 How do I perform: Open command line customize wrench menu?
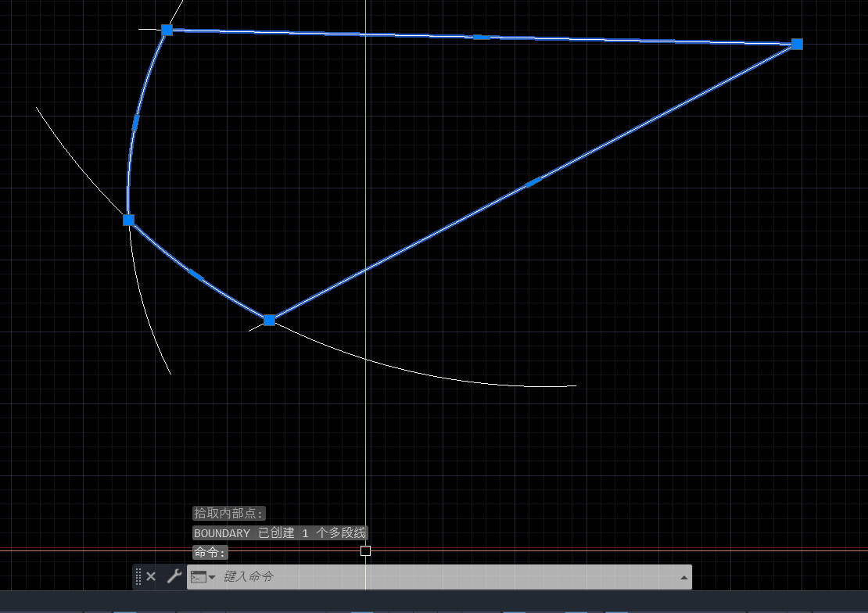pyautogui.click(x=174, y=576)
